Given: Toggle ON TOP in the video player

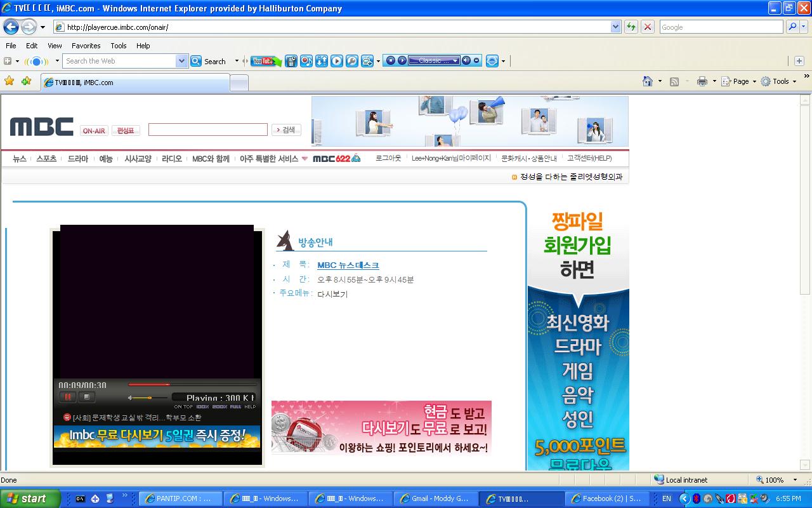Looking at the screenshot, I should coord(183,406).
